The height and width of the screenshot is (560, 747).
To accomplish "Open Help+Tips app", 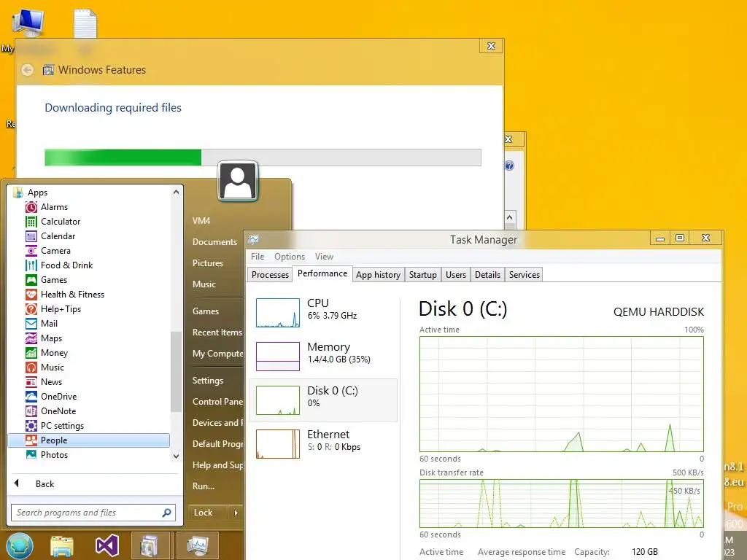I will tap(31, 309).
